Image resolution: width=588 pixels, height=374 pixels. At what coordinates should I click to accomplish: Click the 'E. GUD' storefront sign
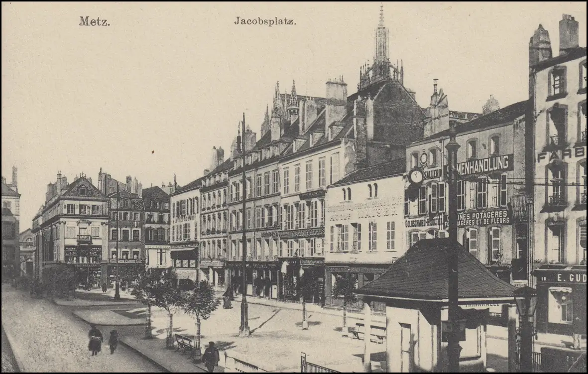tap(562, 277)
